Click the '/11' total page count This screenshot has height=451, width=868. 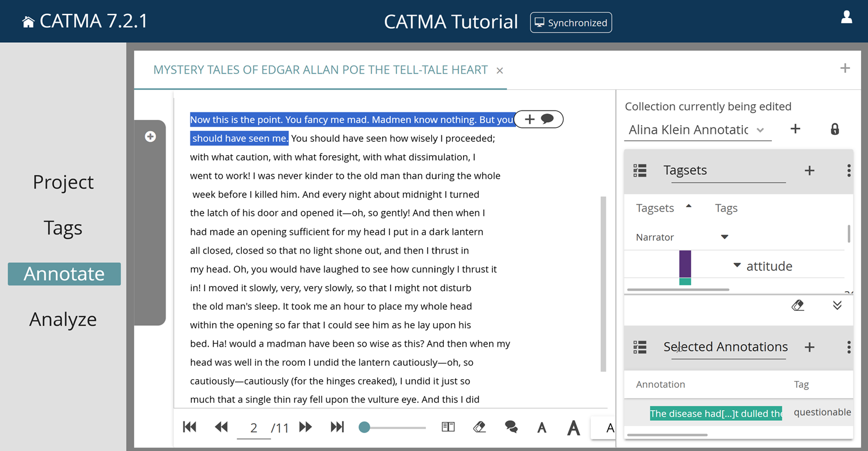coord(280,428)
